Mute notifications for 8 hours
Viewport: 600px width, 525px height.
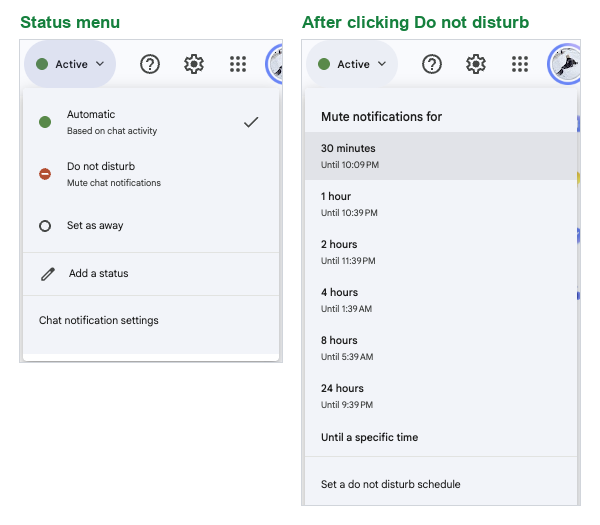441,348
